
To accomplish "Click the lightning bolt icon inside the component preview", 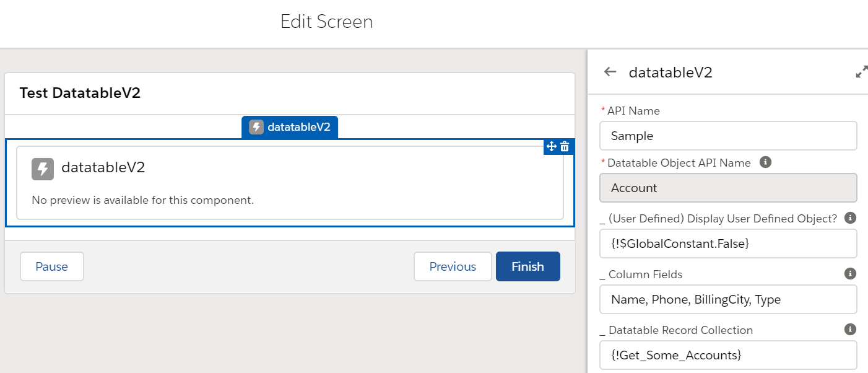I will [x=43, y=167].
